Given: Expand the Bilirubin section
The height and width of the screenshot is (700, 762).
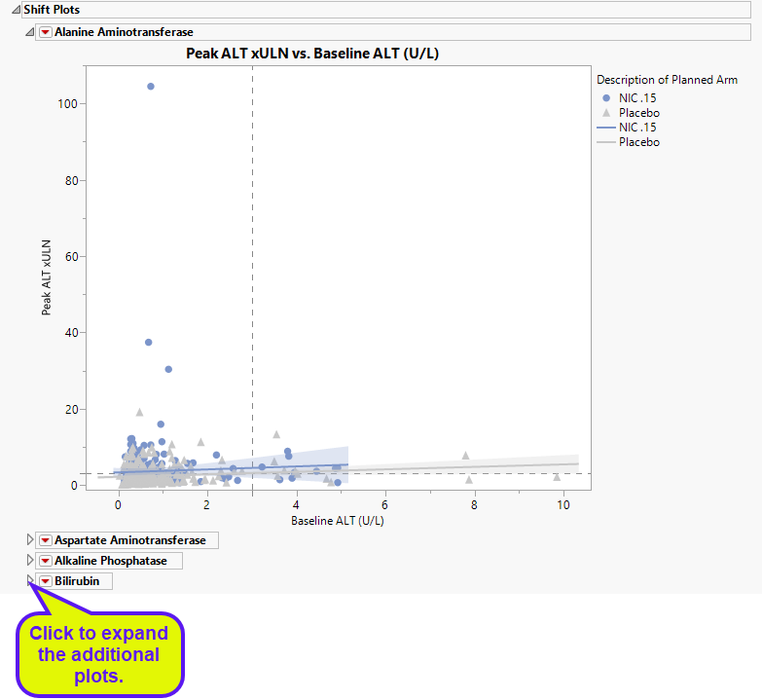Looking at the screenshot, I should pyautogui.click(x=29, y=580).
